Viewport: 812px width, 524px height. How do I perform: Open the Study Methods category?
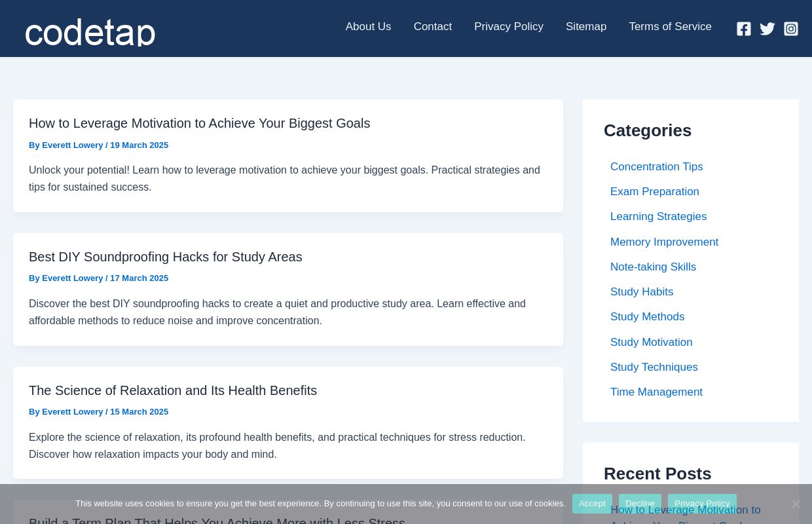pos(647,317)
